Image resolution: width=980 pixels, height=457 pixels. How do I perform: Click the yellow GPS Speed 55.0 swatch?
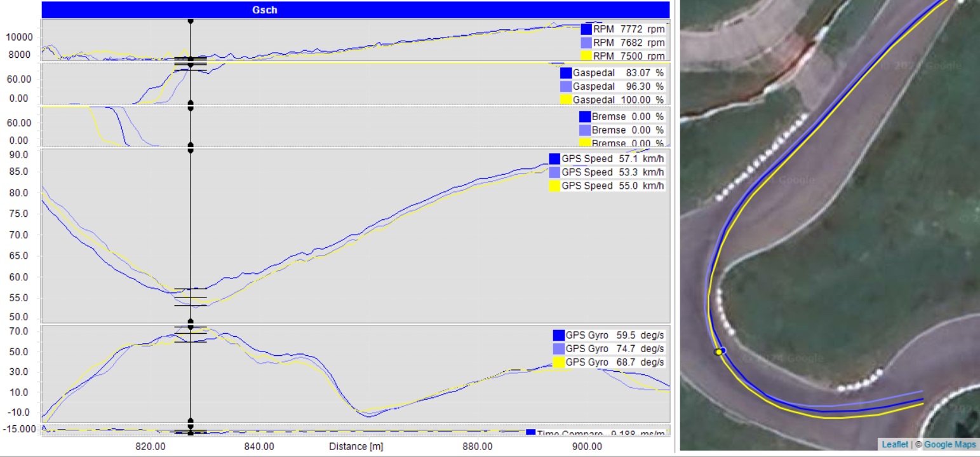tap(555, 186)
